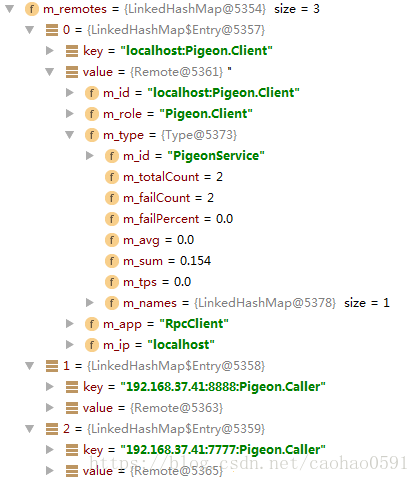Select the text "m_type = {Type@5373}"
This screenshot has width=420, height=483.
(x=170, y=135)
